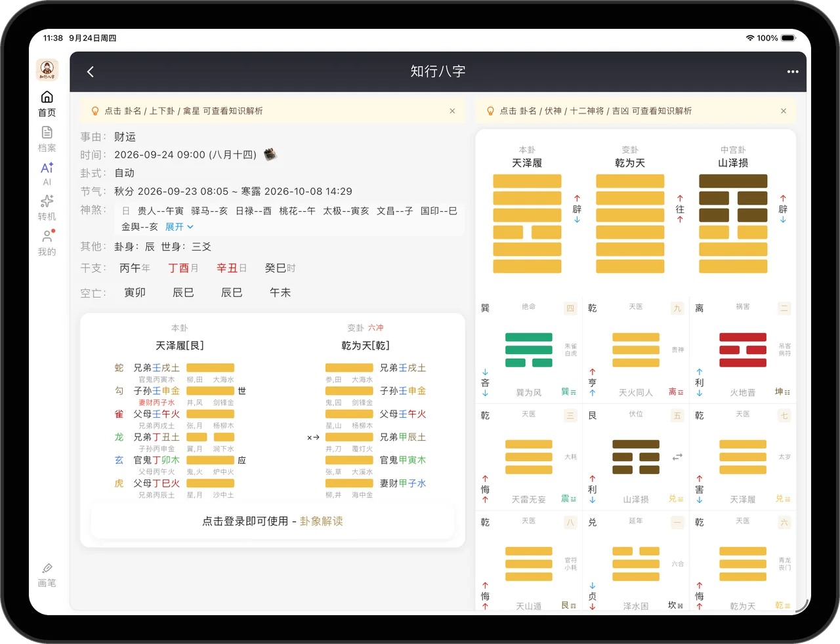Click the 辟 indicator beside 天泽履
The width and height of the screenshot is (840, 644).
click(x=577, y=209)
